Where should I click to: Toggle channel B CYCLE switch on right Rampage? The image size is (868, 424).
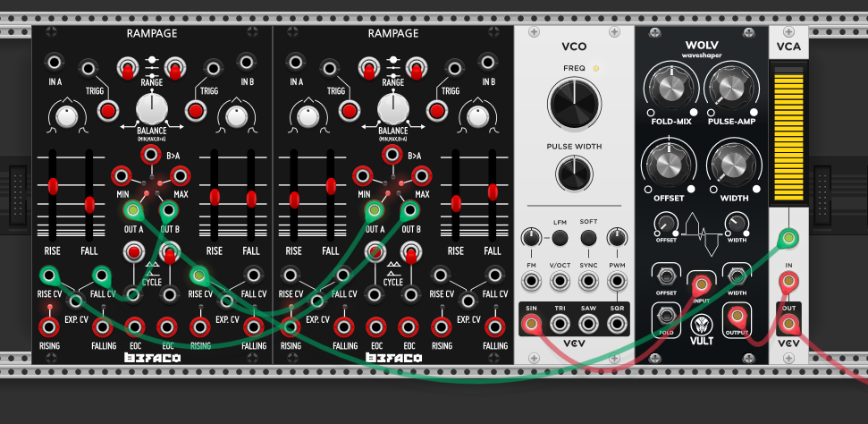411,252
